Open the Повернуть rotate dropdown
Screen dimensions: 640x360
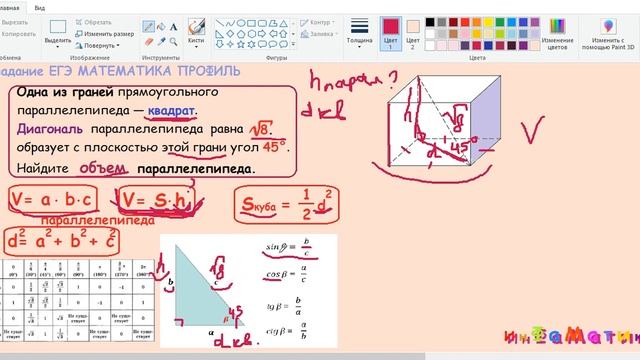pos(98,45)
